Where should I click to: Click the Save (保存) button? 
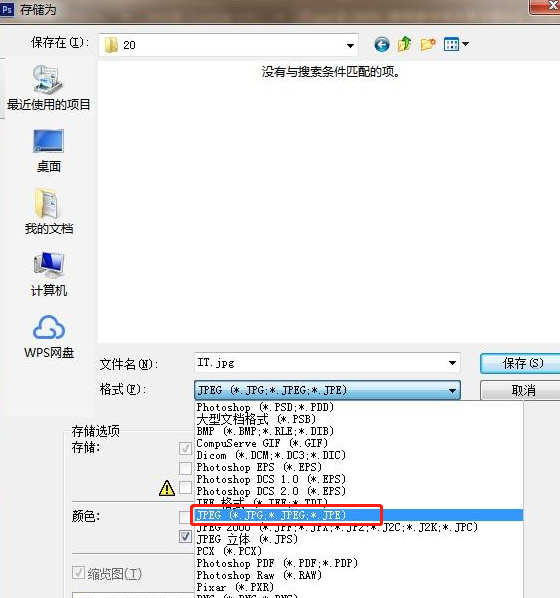pyautogui.click(x=520, y=363)
